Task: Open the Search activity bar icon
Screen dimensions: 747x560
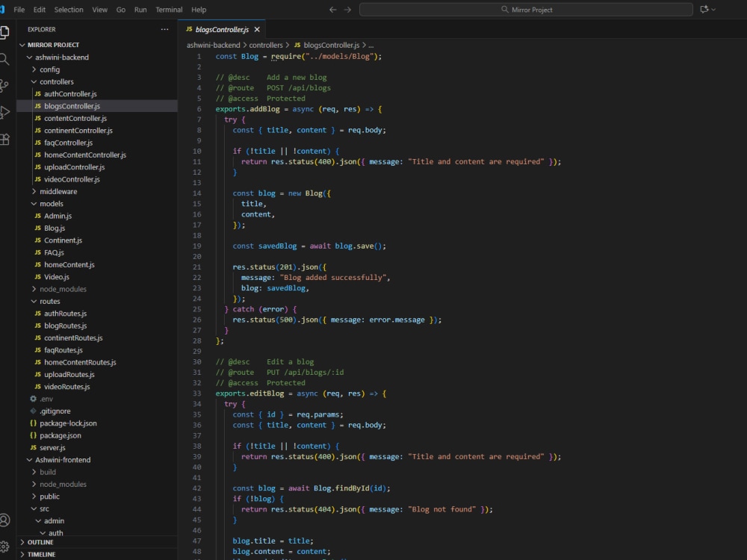Action: [4, 60]
